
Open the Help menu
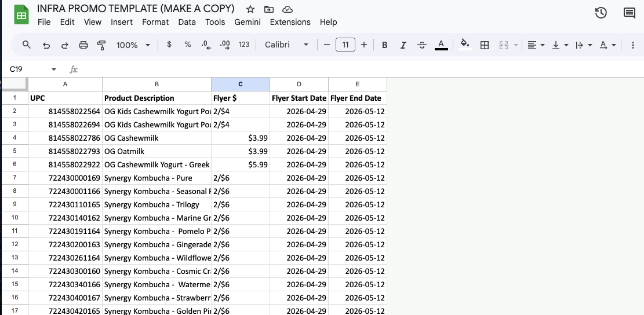(x=329, y=22)
